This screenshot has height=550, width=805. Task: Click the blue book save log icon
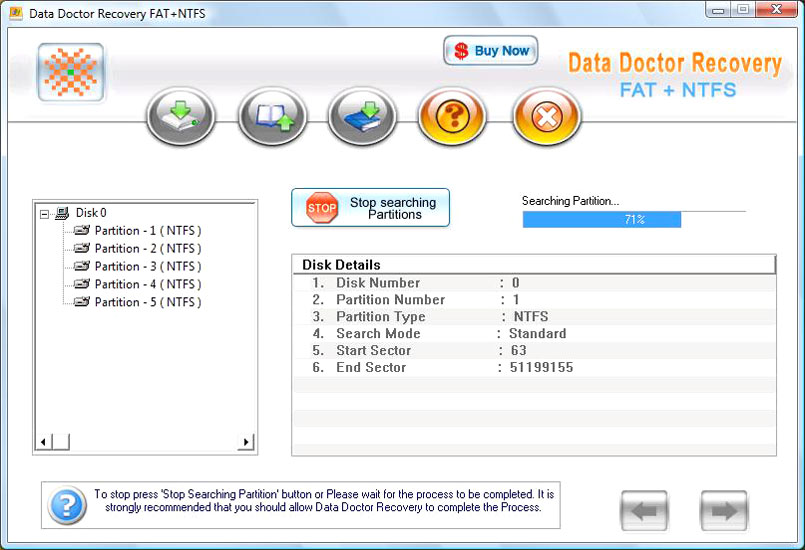pos(362,116)
